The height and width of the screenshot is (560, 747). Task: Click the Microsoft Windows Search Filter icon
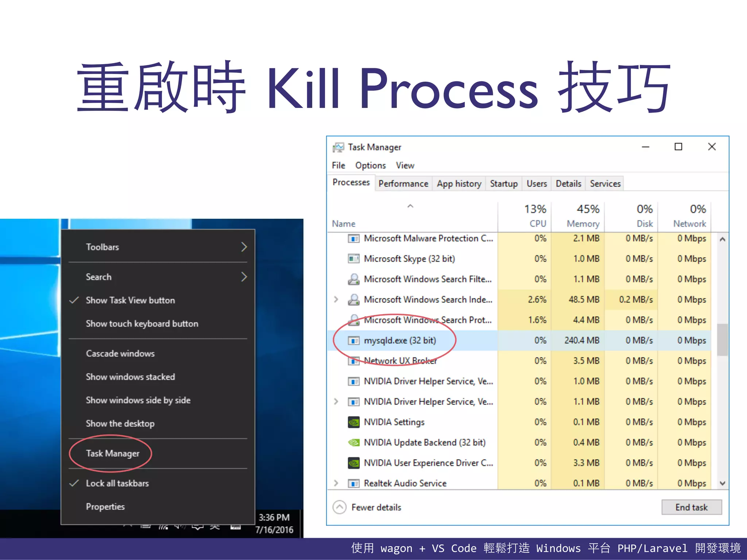[x=353, y=279]
